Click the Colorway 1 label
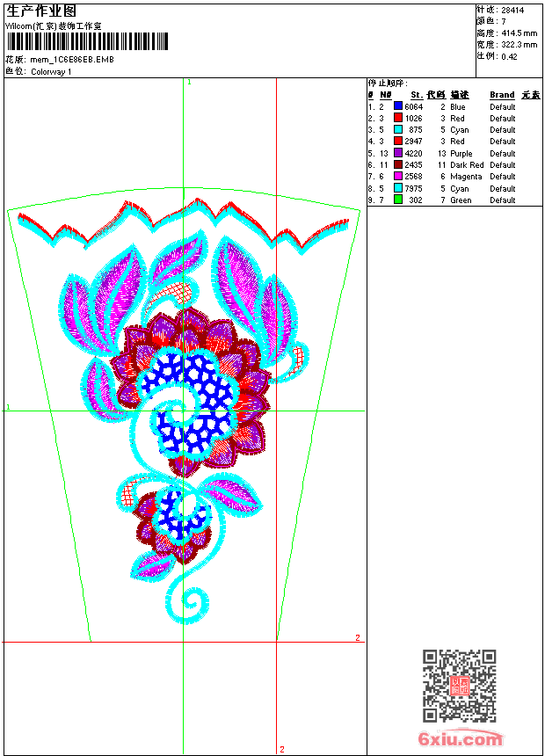The image size is (545, 756). point(51,72)
